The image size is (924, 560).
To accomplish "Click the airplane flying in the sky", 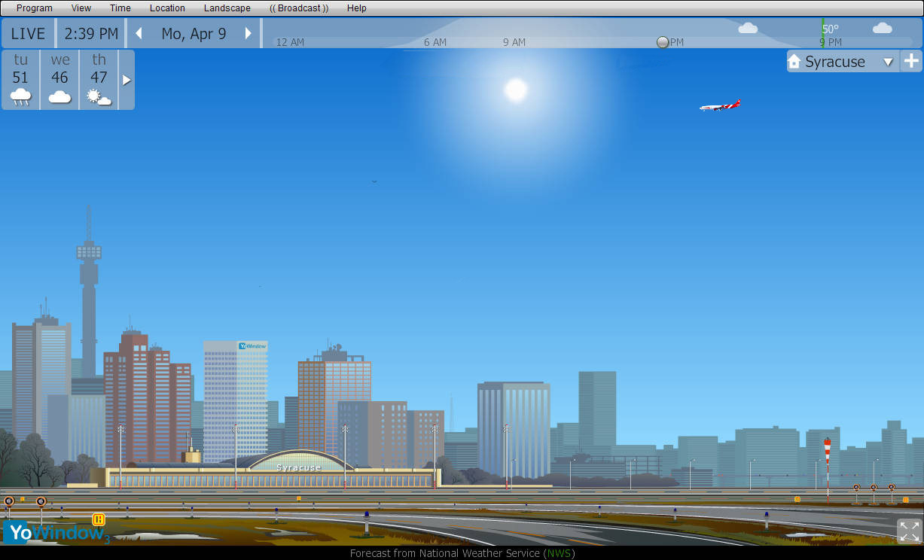I will (x=720, y=106).
